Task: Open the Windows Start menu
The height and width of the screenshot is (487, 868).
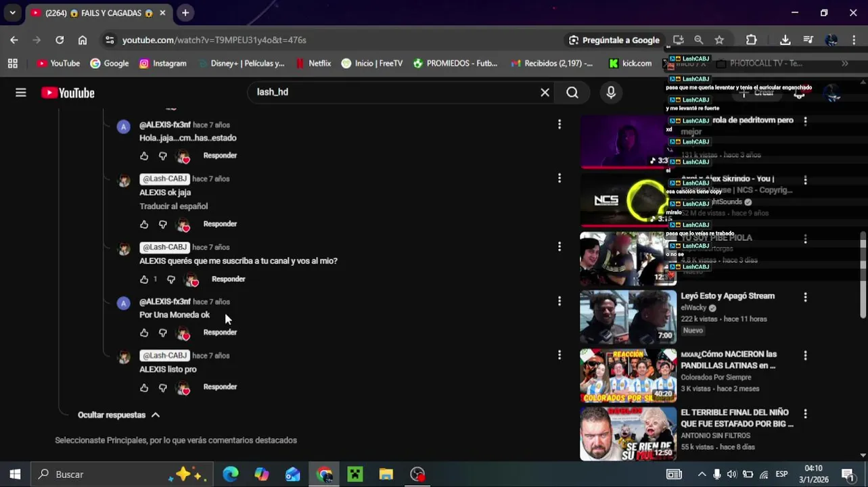Action: 15,474
